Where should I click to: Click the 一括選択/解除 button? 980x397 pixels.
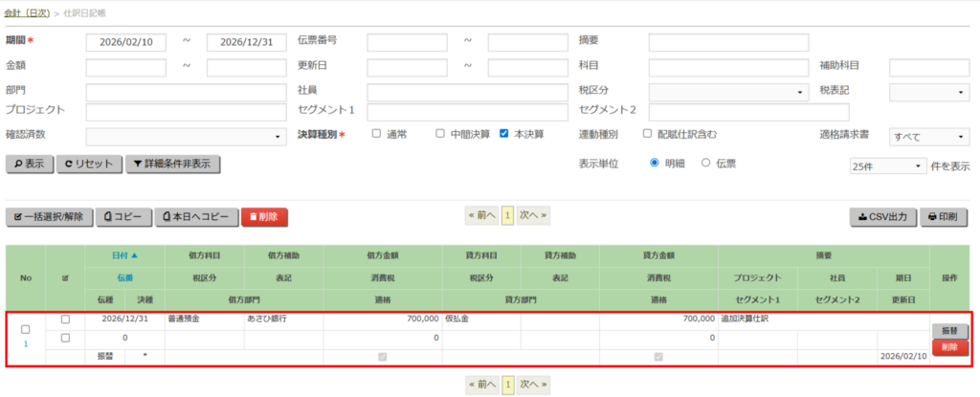click(50, 217)
